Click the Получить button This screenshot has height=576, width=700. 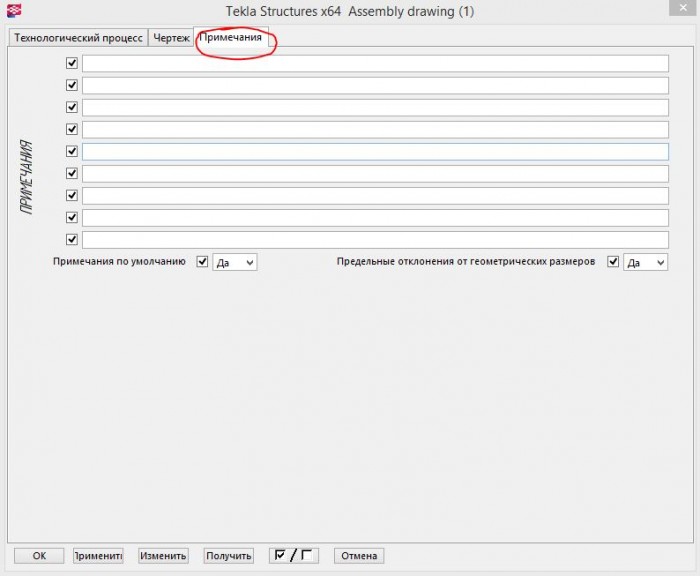pyautogui.click(x=229, y=556)
